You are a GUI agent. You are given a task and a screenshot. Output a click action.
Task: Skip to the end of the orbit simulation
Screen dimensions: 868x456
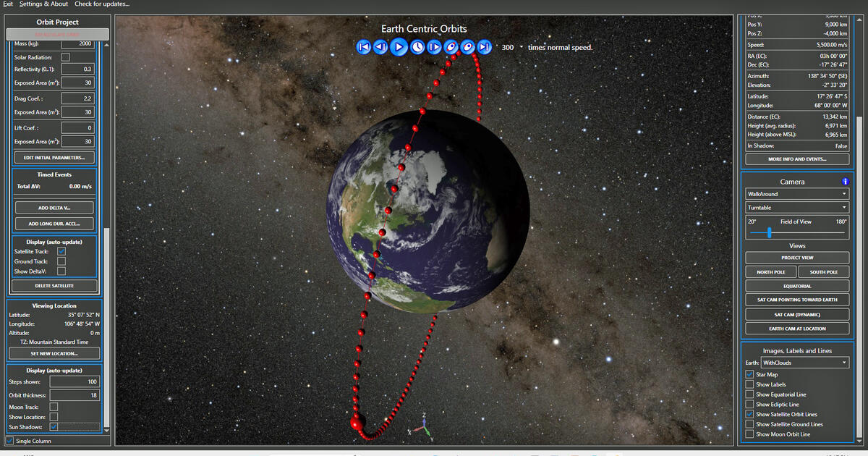pos(485,48)
